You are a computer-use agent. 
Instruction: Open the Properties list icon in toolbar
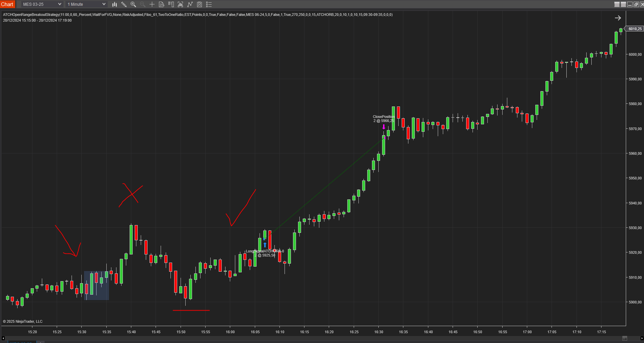(x=209, y=4)
